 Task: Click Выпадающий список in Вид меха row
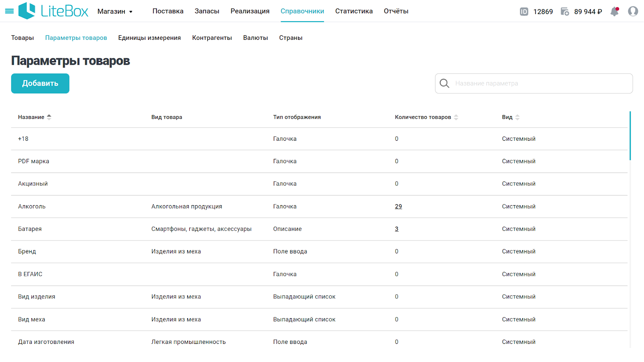coord(304,319)
